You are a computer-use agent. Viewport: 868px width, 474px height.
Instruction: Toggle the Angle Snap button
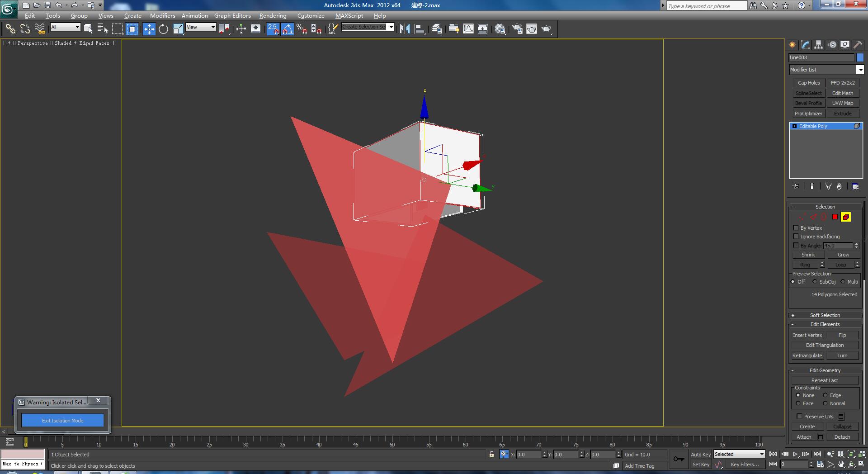288,29
